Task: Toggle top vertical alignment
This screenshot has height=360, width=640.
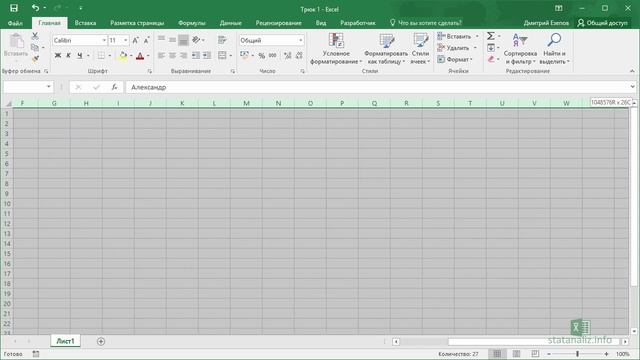Action: 162,40
